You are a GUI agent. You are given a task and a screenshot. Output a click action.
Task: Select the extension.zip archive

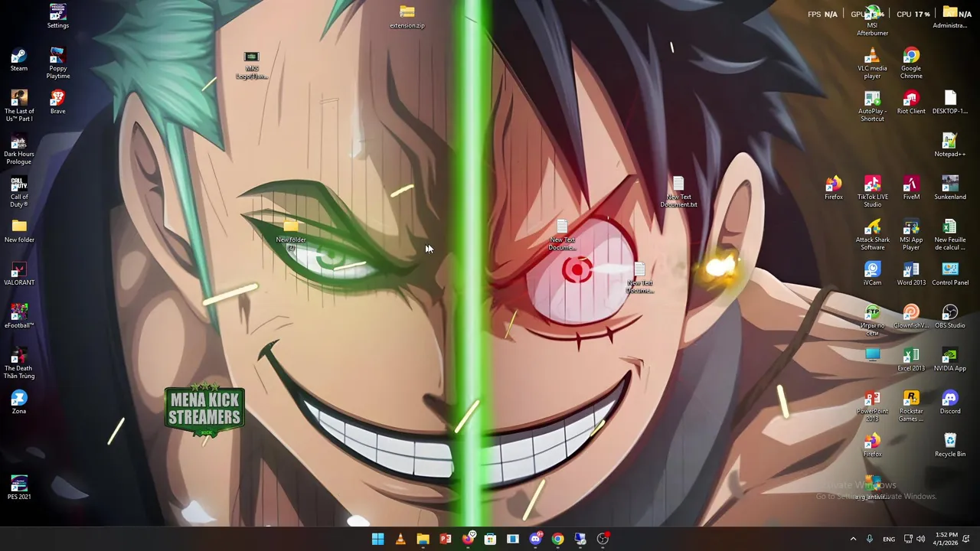pos(407,17)
